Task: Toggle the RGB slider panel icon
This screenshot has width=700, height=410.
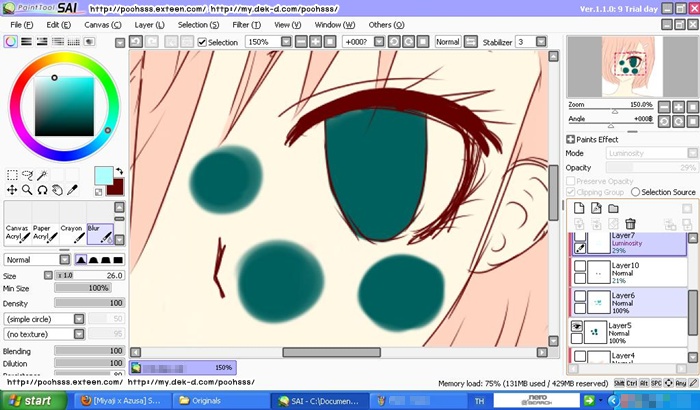Action: (26, 42)
